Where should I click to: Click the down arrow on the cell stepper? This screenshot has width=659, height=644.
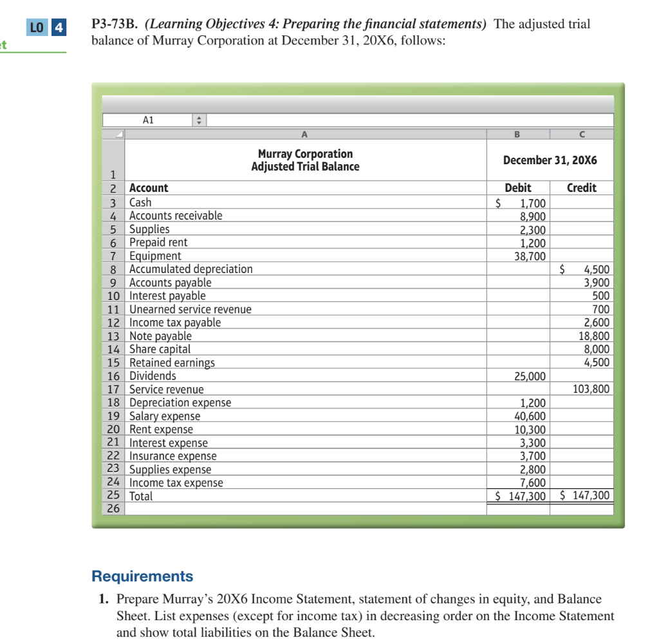(198, 122)
